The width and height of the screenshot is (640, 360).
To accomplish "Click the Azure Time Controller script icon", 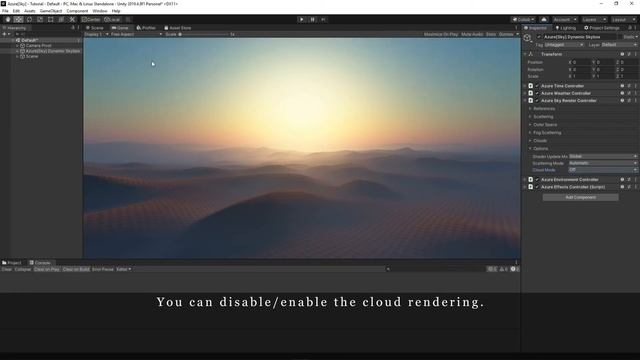I will pos(531,86).
